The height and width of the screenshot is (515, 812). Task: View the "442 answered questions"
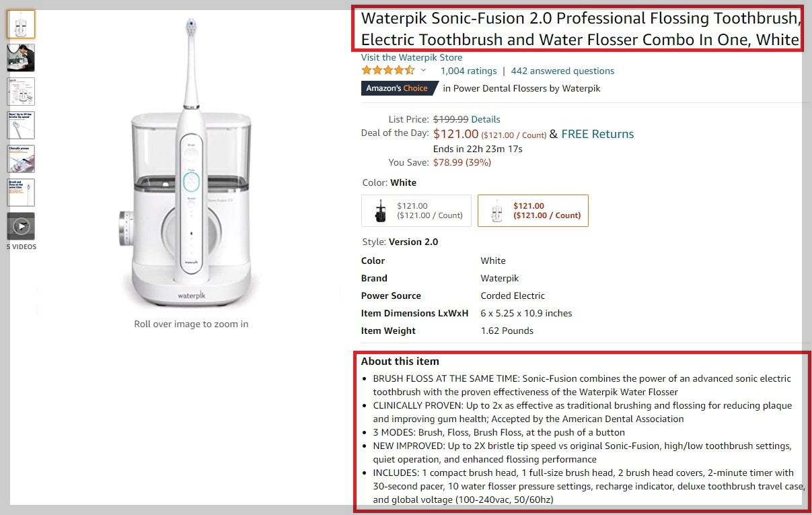(x=562, y=71)
